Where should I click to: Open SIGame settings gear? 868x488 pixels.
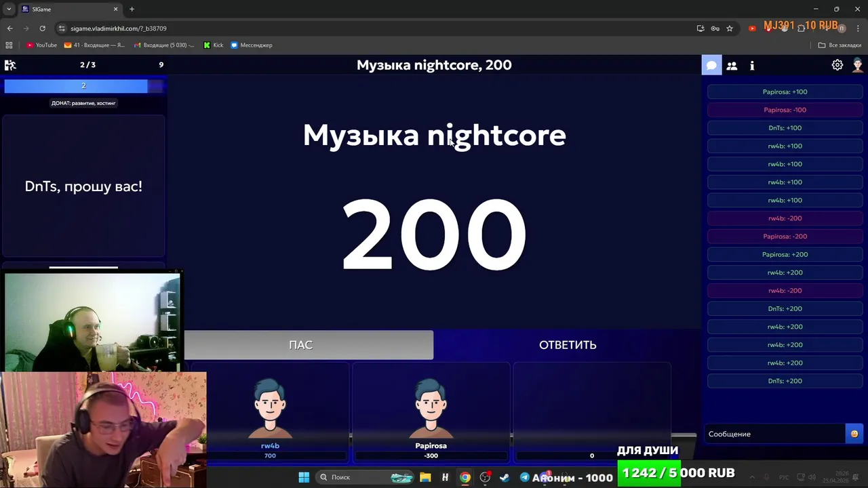pos(837,65)
